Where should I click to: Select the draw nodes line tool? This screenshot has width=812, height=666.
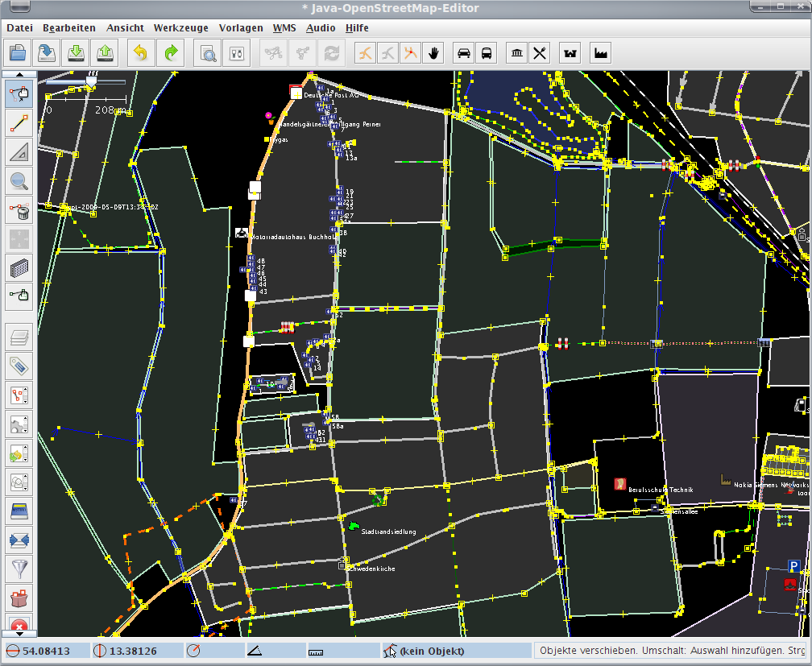(19, 123)
